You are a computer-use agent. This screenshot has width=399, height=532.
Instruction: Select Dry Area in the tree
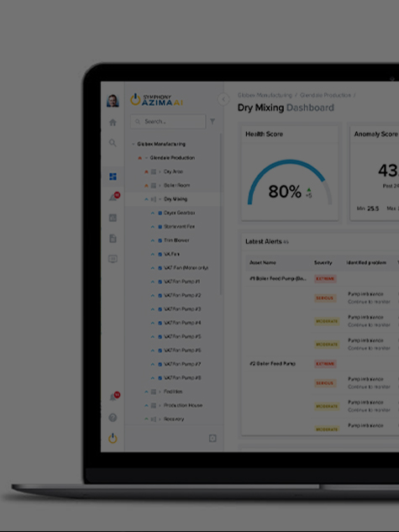pos(173,171)
